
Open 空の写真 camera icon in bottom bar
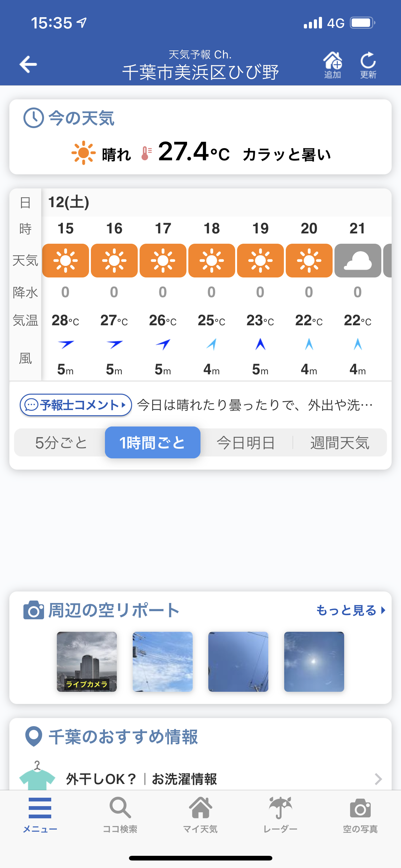[x=360, y=814]
